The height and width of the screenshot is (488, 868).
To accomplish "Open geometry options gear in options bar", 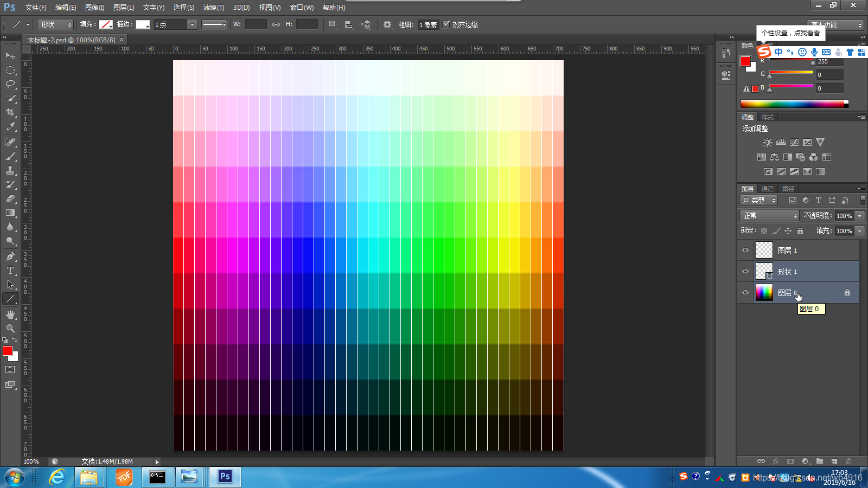I will [387, 24].
